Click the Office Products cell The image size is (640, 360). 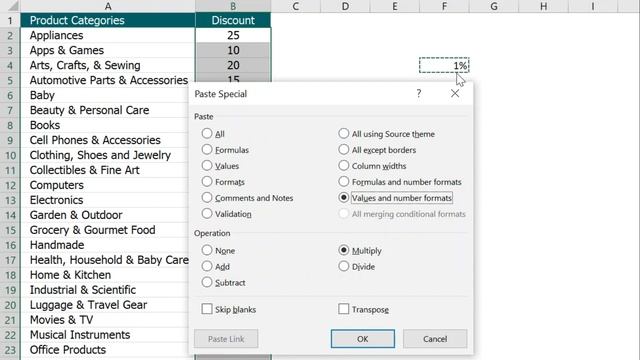click(105, 350)
